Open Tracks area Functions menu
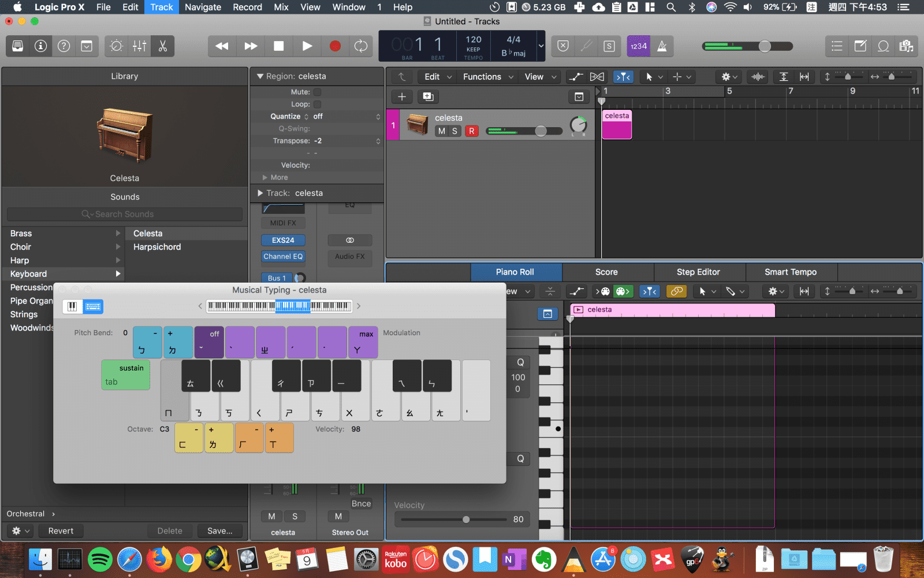The image size is (924, 578). coord(488,77)
